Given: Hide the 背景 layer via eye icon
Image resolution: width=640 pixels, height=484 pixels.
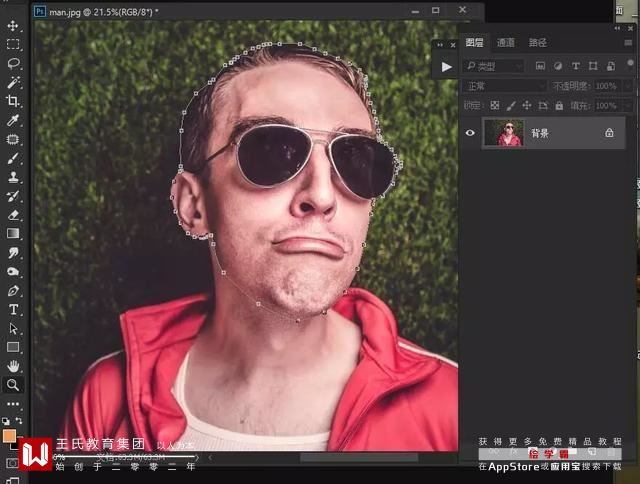Looking at the screenshot, I should 470,133.
